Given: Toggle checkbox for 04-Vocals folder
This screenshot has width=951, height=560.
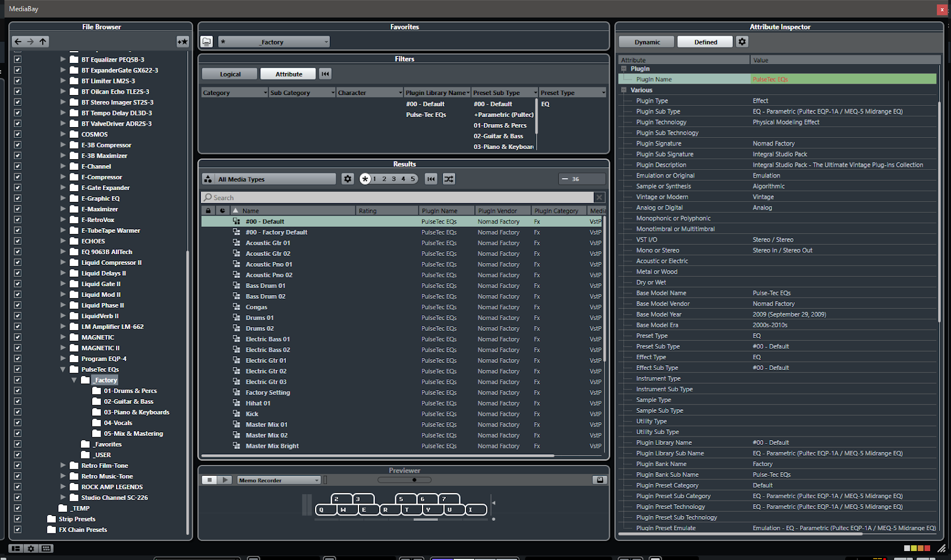Looking at the screenshot, I should 18,423.
